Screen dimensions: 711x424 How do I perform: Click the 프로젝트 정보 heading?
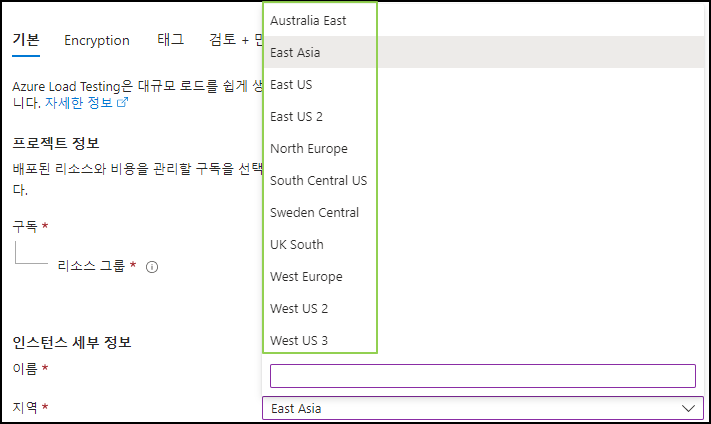point(56,143)
